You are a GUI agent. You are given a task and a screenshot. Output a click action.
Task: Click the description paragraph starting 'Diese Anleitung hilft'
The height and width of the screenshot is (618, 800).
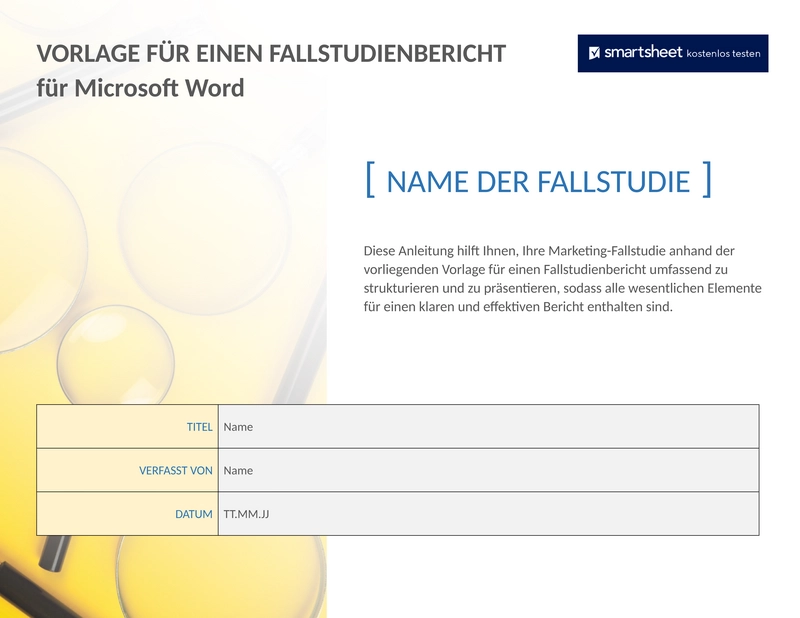(x=562, y=279)
